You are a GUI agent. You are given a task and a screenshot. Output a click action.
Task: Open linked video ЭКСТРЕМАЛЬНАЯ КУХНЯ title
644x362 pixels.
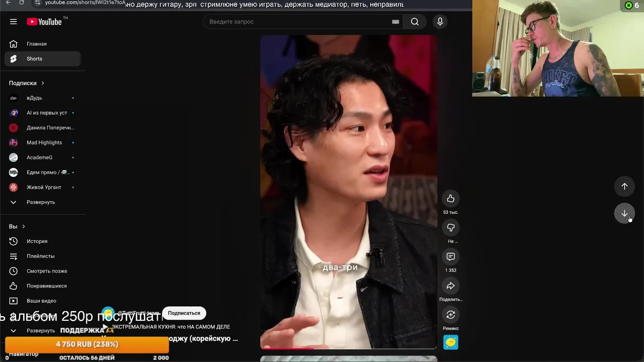[x=171, y=327]
